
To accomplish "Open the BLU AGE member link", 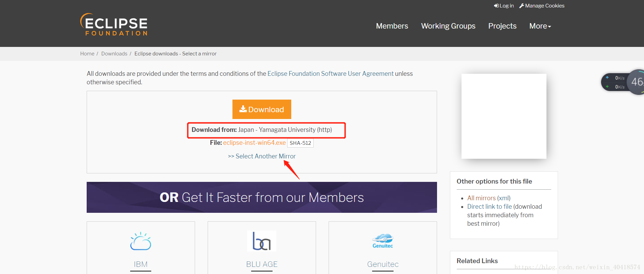I will point(262,264).
